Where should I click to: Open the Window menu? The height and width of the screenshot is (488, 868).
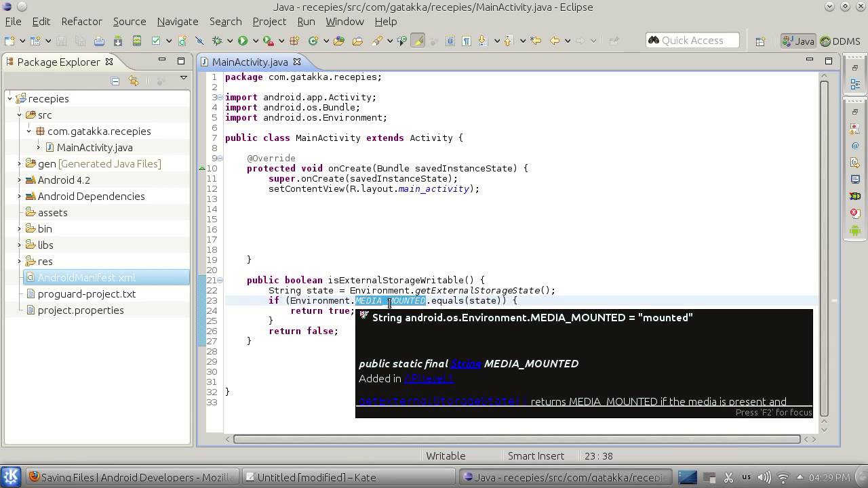coord(344,21)
